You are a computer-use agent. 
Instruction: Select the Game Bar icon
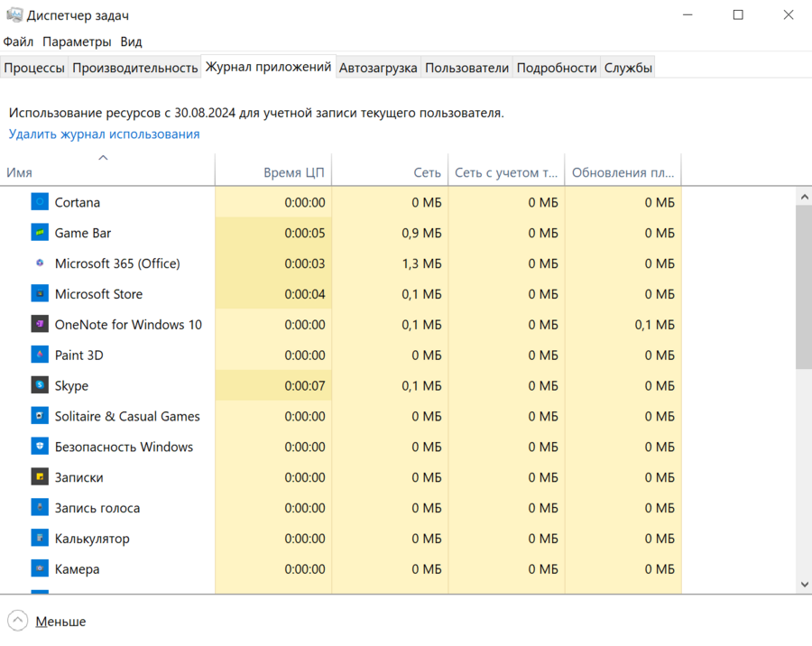coord(40,233)
